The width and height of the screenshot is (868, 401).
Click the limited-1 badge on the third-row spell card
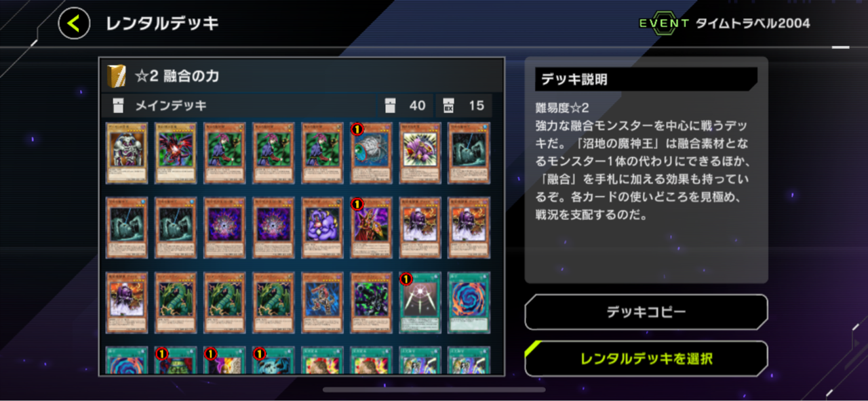406,278
